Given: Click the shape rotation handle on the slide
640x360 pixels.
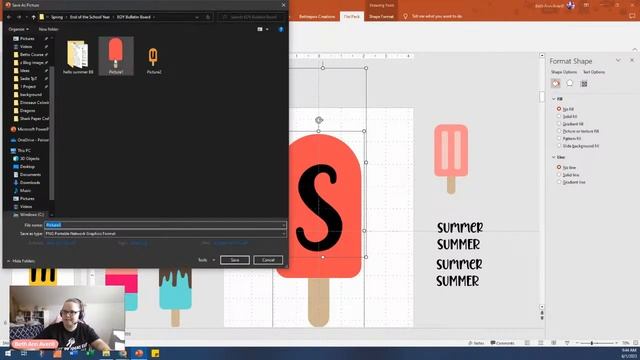Looking at the screenshot, I should (319, 120).
